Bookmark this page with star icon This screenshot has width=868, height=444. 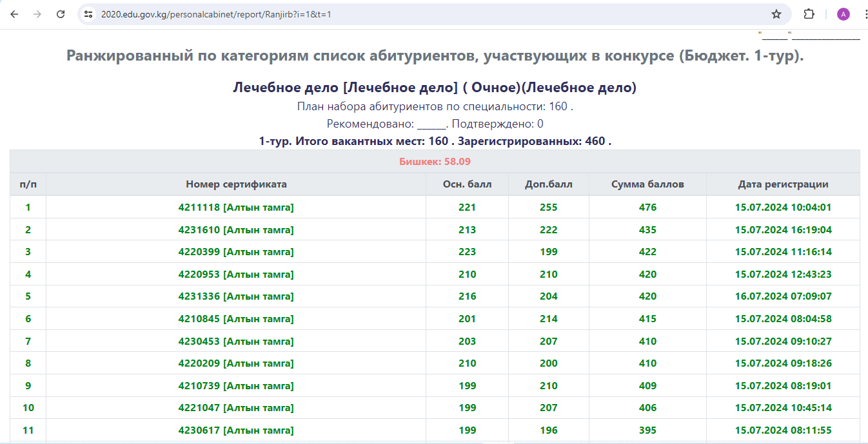[x=776, y=14]
